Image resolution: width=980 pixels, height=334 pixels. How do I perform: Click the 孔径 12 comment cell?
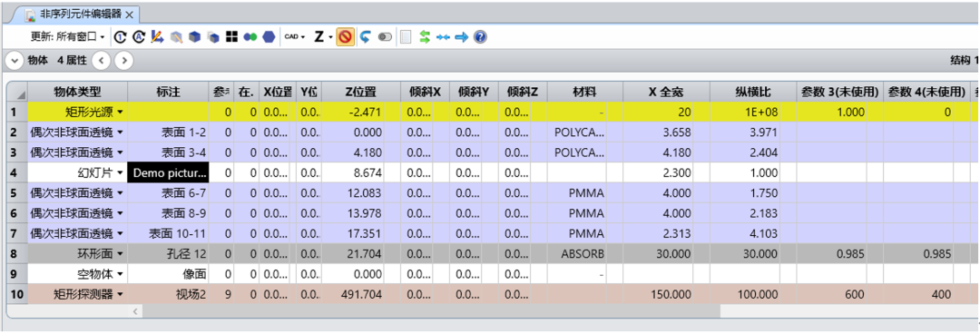[x=168, y=253]
